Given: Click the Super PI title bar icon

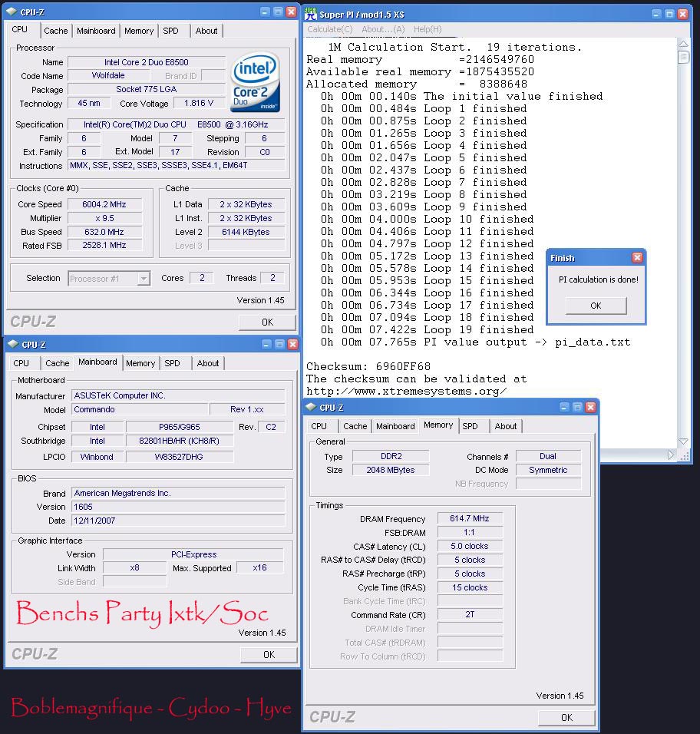Looking at the screenshot, I should [311, 14].
